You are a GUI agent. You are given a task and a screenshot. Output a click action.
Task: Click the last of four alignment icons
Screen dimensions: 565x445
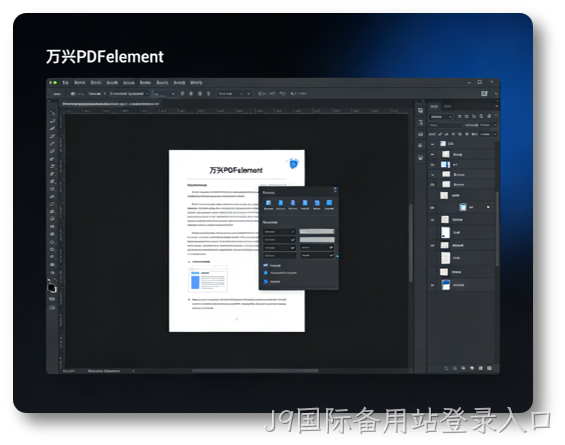(x=208, y=94)
